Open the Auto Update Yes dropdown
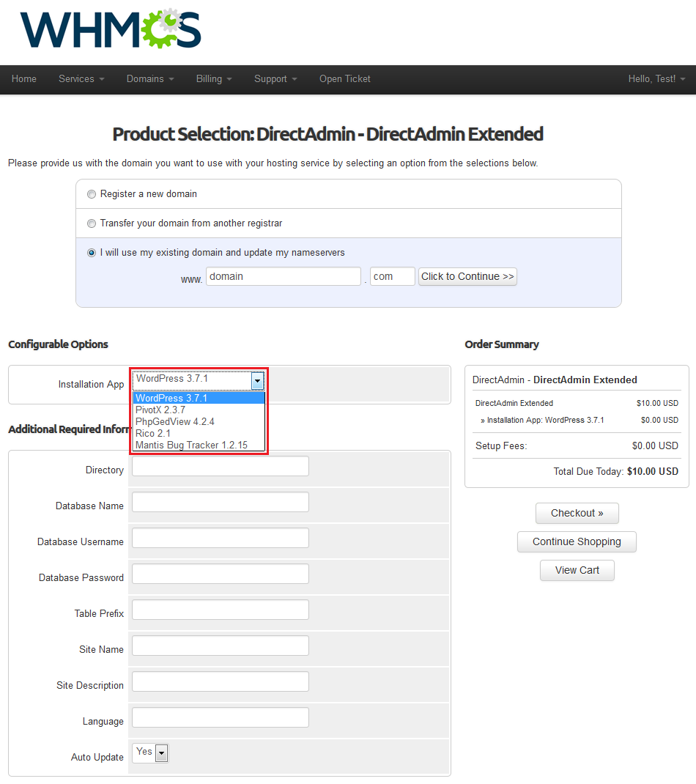Viewport: 696px width, 784px height. tap(150, 752)
